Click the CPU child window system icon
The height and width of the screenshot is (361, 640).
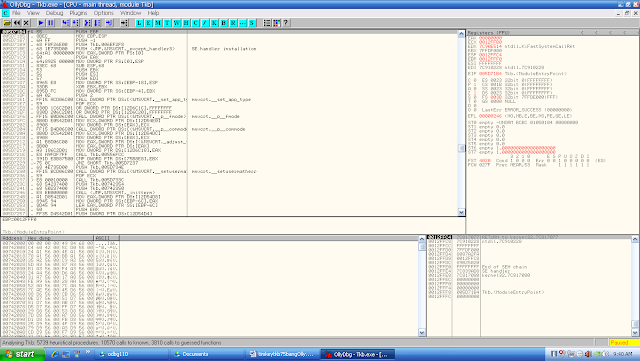pyautogui.click(x=5, y=13)
